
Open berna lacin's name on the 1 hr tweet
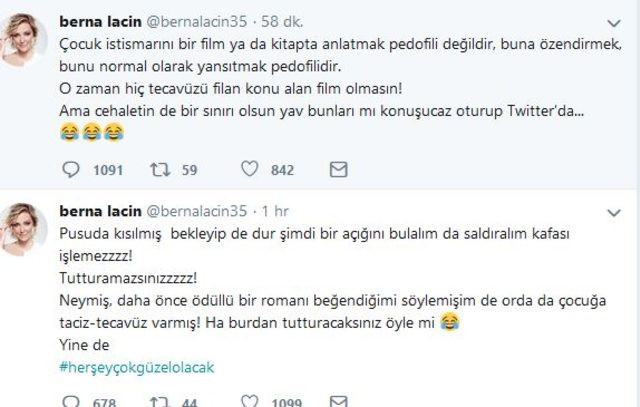pyautogui.click(x=100, y=213)
